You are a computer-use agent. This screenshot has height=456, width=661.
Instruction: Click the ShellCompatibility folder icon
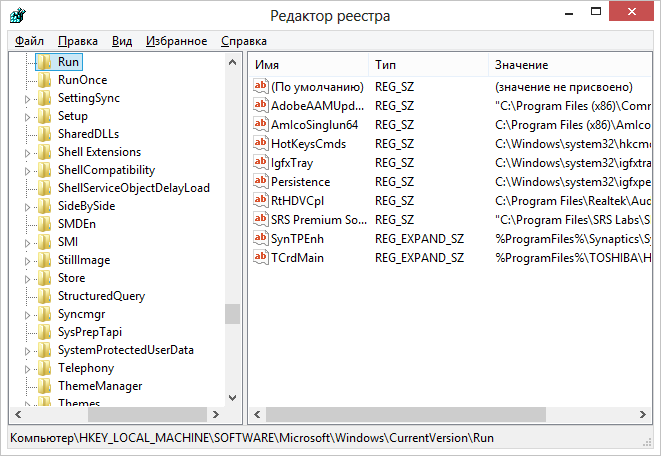tap(44, 170)
